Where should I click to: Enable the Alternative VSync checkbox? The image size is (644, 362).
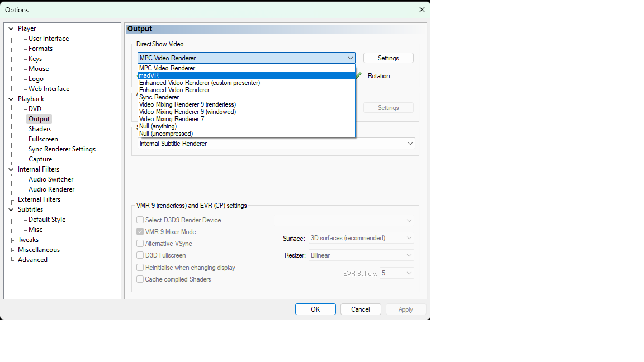click(x=140, y=244)
